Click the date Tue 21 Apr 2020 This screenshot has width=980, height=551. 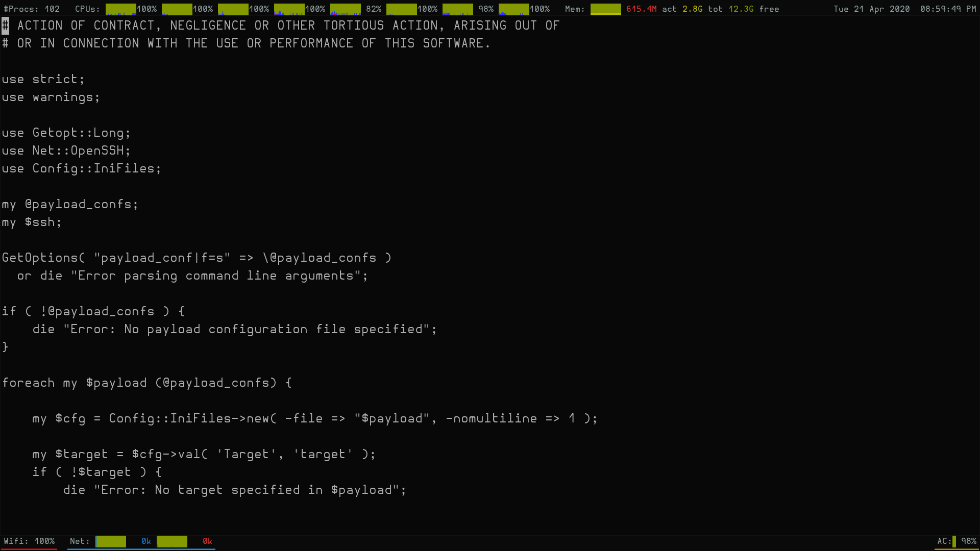point(871,9)
